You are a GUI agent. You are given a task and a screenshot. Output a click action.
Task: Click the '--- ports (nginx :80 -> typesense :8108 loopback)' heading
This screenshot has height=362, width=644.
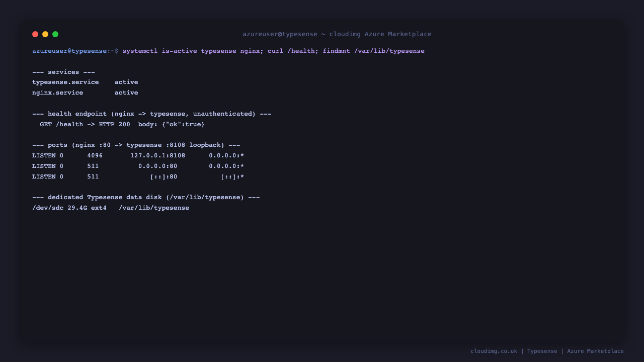136,145
